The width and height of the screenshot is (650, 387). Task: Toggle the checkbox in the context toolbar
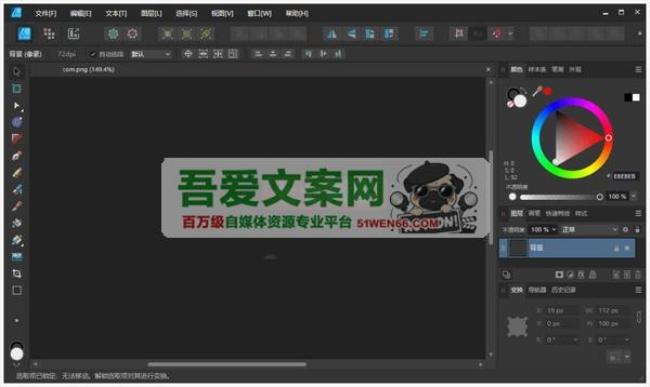click(x=92, y=54)
